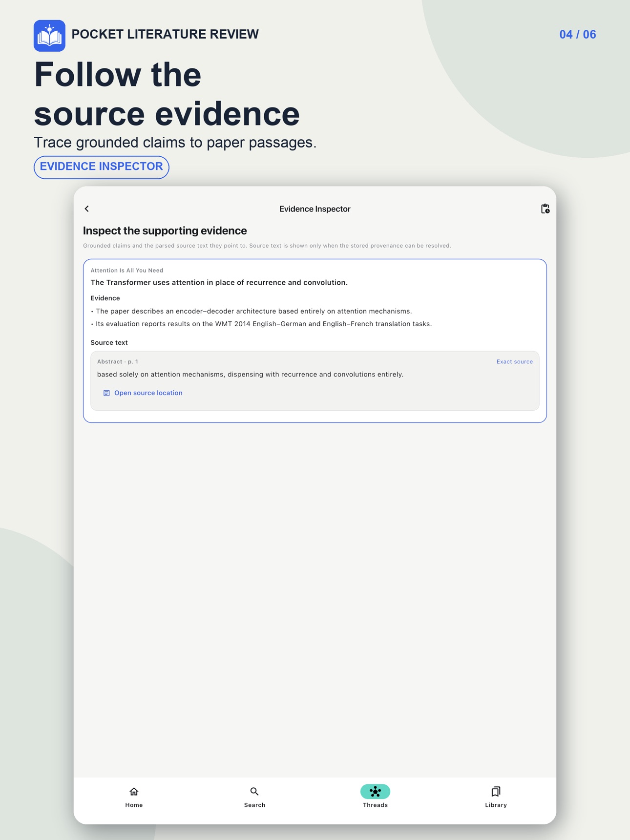Click the Exact source label
The image size is (630, 840).
514,361
